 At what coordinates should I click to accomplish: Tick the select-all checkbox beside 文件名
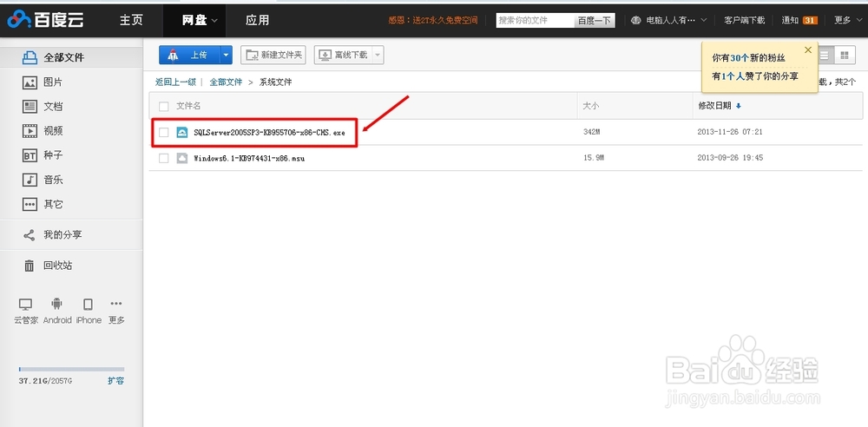(x=164, y=106)
